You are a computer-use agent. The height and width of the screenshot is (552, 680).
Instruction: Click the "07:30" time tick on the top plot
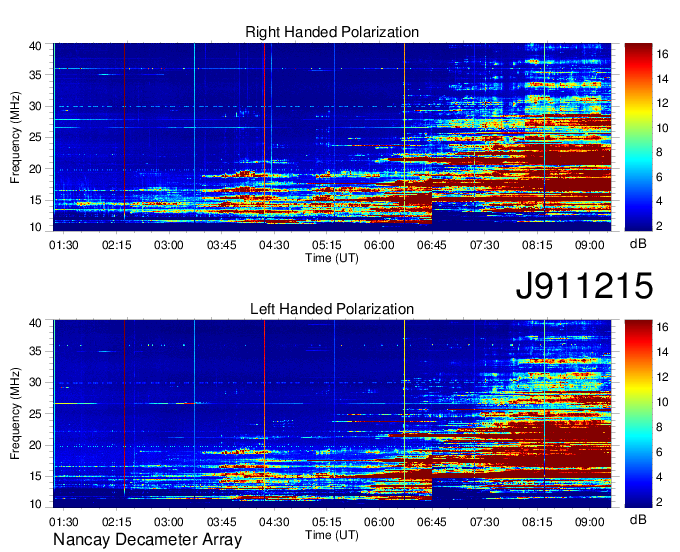[x=484, y=245]
